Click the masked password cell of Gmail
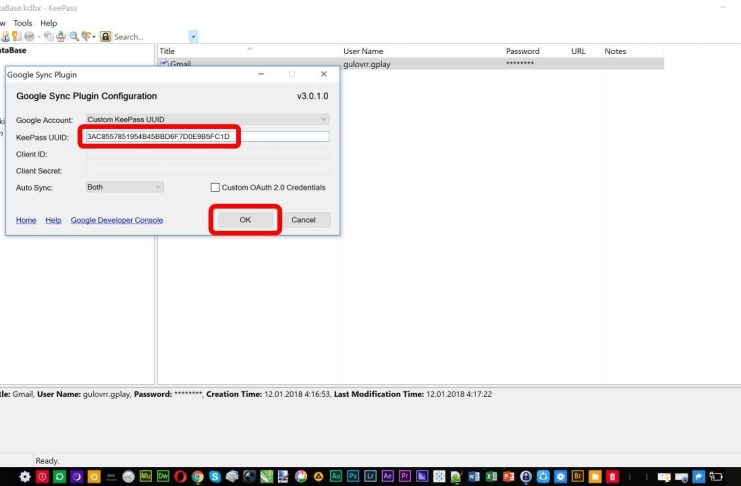The image size is (741, 486). tap(520, 63)
